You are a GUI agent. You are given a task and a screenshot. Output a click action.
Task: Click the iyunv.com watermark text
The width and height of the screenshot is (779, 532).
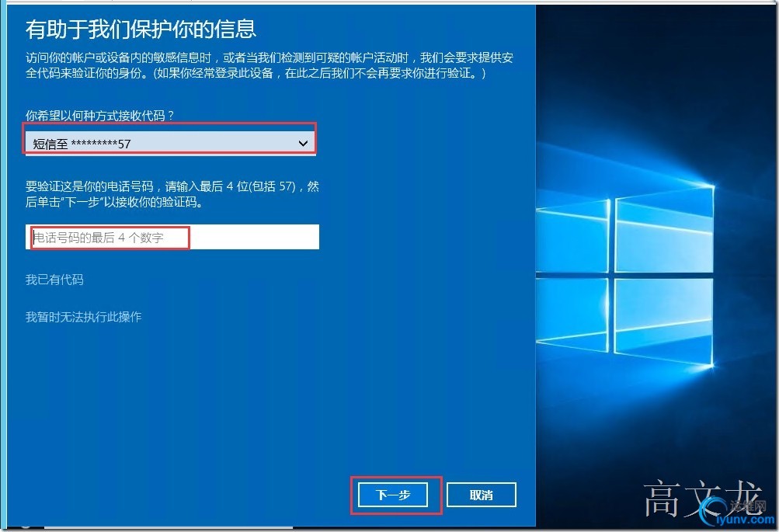(744, 520)
